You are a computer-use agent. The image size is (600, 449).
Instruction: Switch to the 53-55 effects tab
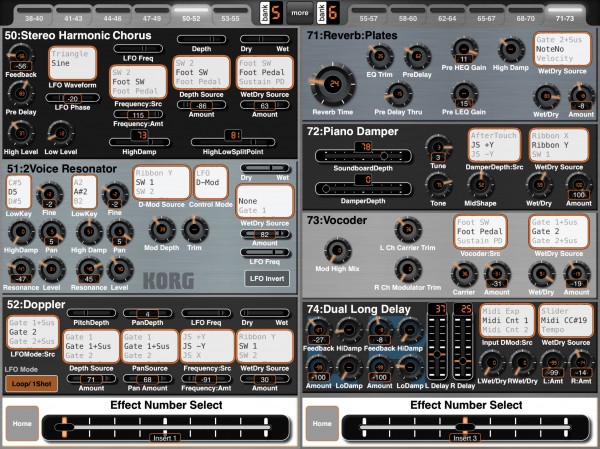coord(230,15)
